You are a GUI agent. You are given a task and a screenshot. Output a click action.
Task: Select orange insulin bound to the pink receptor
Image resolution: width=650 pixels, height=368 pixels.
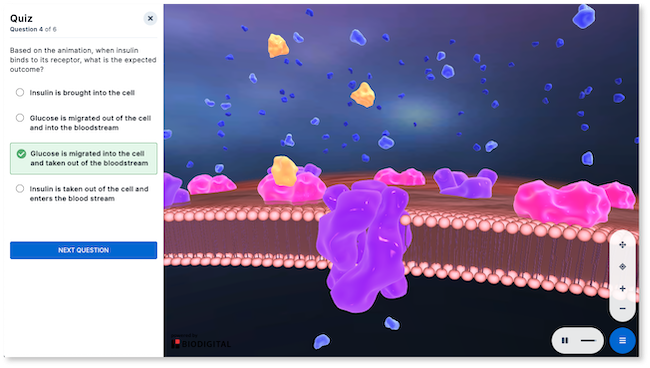(x=284, y=171)
